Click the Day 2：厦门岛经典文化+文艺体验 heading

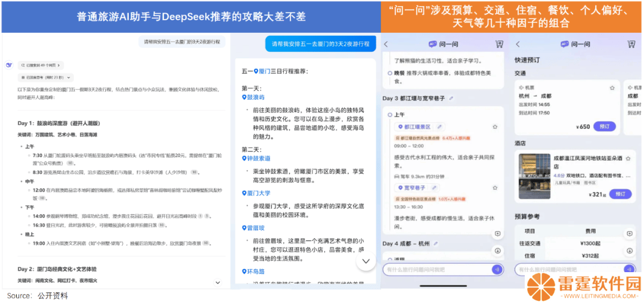57,269
